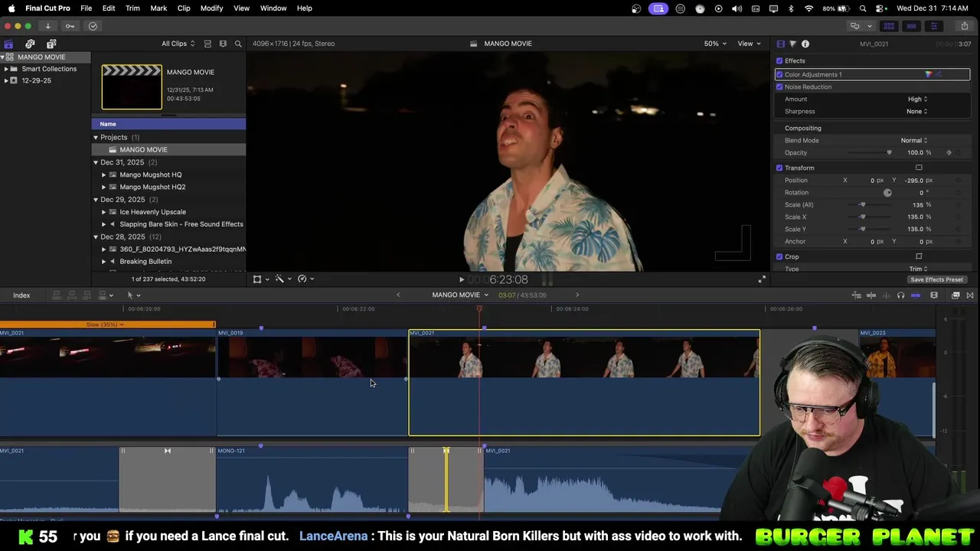This screenshot has height=551, width=980.
Task: Open the Sharpness None dropdown
Action: (916, 111)
